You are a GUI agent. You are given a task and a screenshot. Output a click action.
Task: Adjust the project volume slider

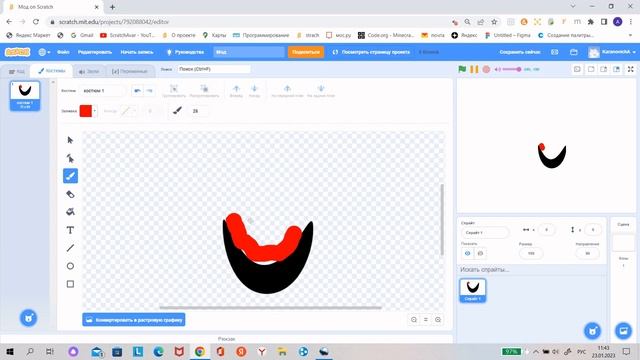click(x=512, y=69)
